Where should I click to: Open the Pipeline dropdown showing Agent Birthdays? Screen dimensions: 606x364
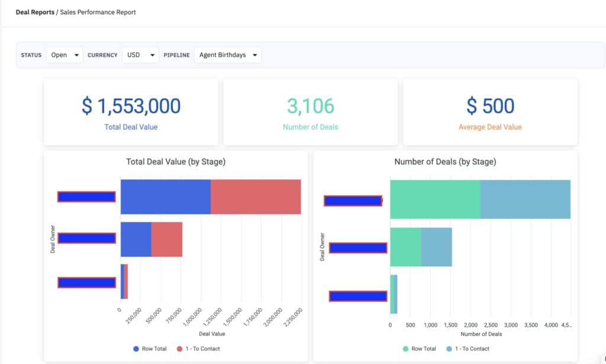click(x=228, y=55)
